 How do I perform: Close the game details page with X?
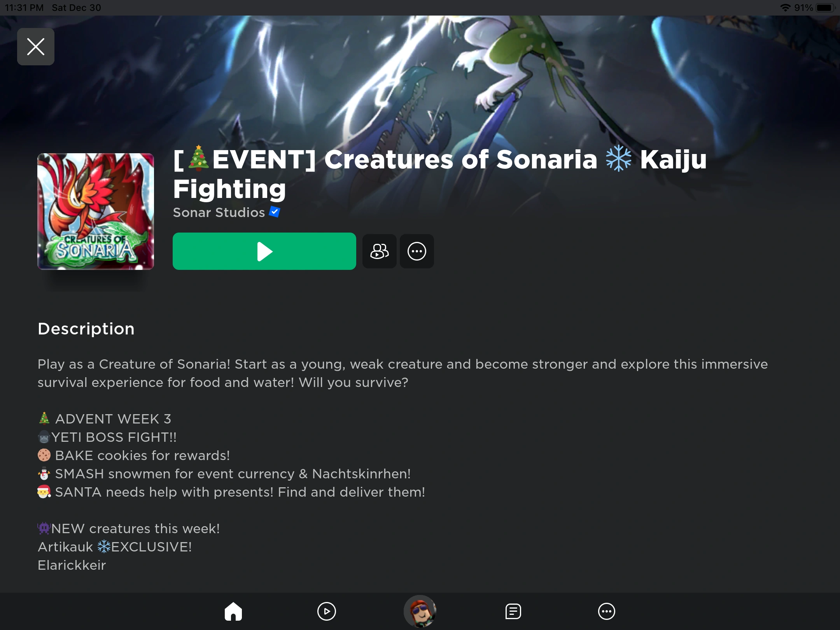click(35, 47)
